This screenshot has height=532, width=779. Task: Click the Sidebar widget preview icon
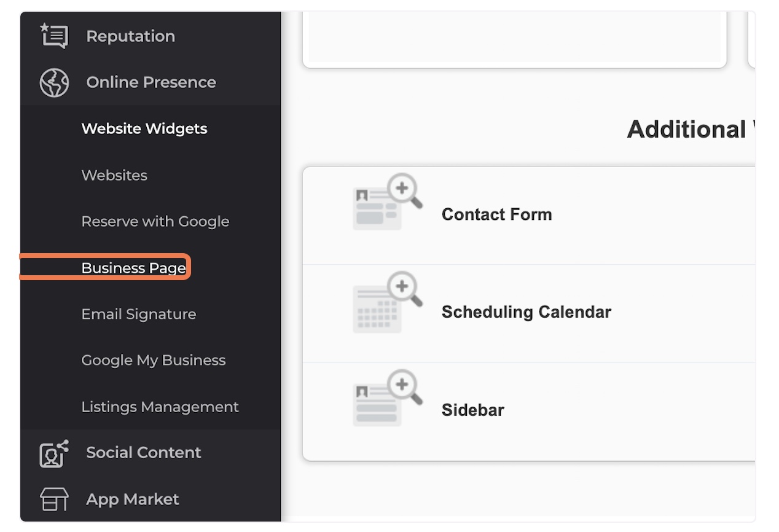pyautogui.click(x=387, y=398)
